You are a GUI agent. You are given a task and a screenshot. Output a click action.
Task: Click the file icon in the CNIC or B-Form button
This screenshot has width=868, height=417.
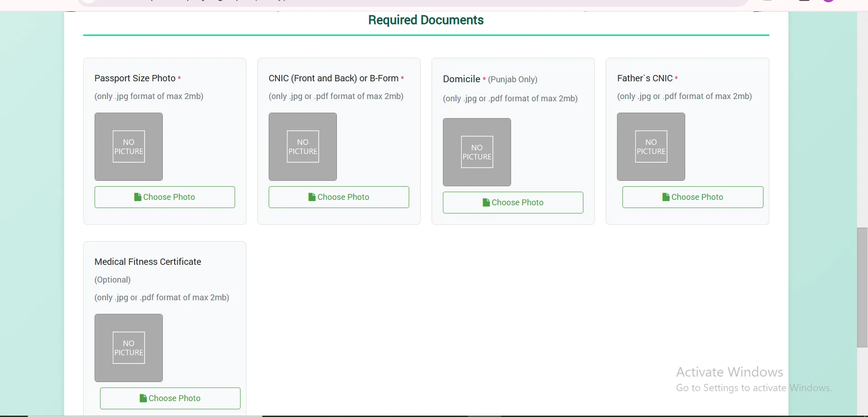(x=311, y=197)
